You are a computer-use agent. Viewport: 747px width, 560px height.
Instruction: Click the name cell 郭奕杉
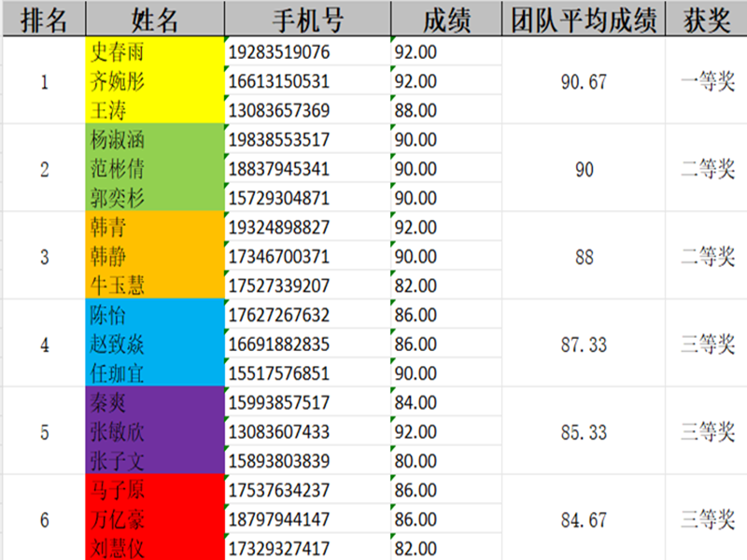click(x=155, y=197)
